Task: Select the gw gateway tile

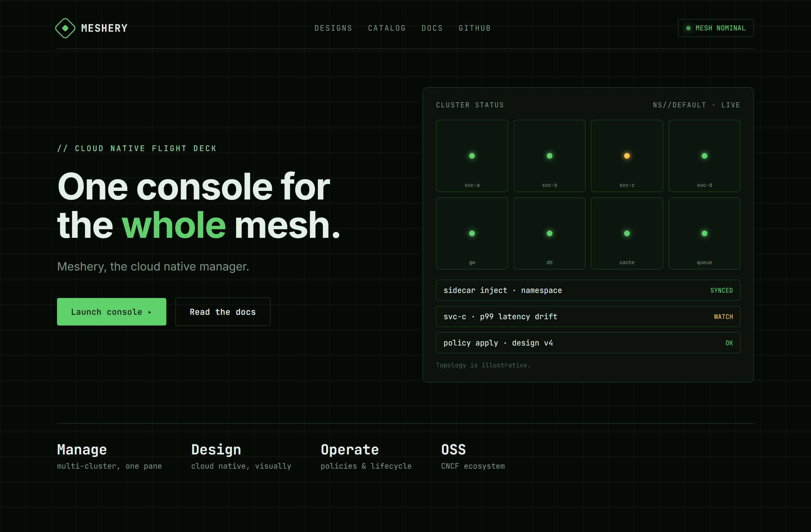Action: coord(472,233)
